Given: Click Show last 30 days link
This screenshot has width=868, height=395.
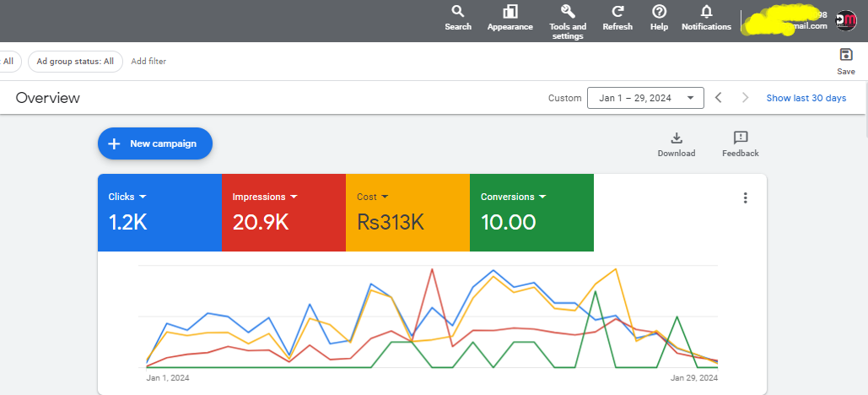Looking at the screenshot, I should pyautogui.click(x=806, y=98).
